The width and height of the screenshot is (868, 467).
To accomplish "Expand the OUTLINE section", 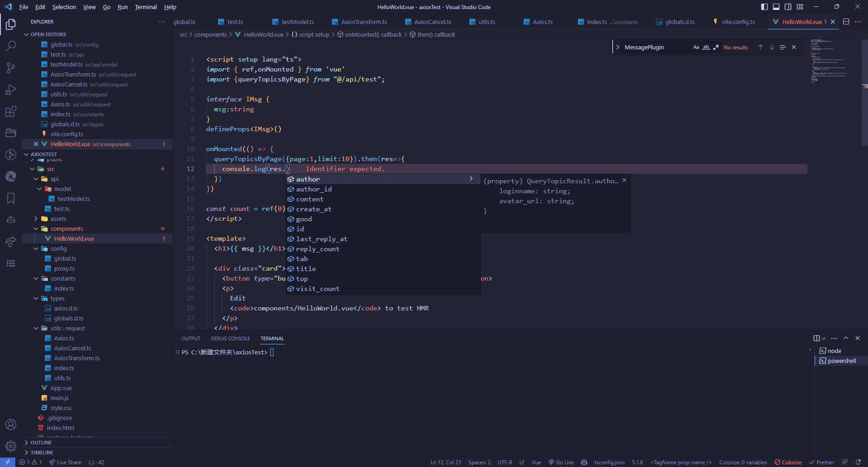I will click(x=26, y=443).
